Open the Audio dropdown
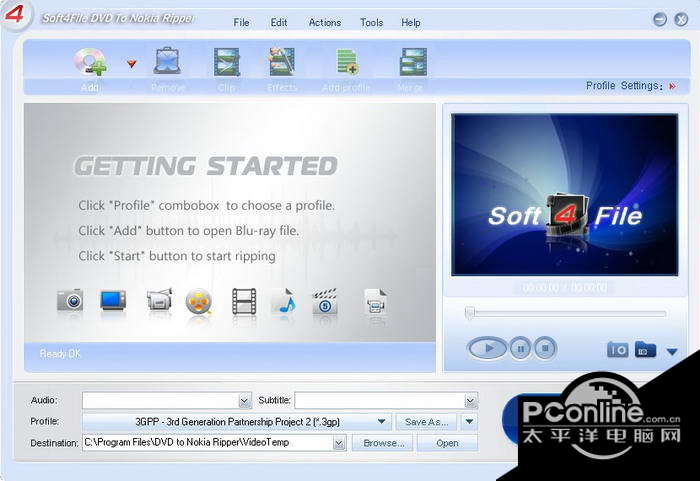The width and height of the screenshot is (700, 481). 244,401
